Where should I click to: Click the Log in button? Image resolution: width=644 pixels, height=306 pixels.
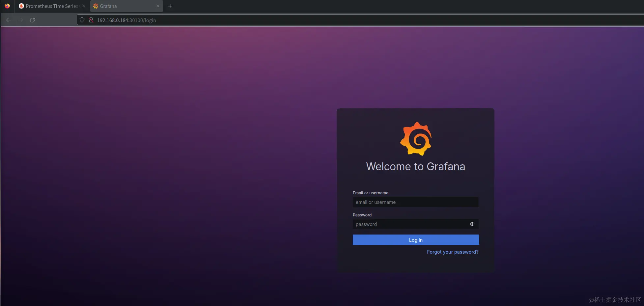point(416,240)
